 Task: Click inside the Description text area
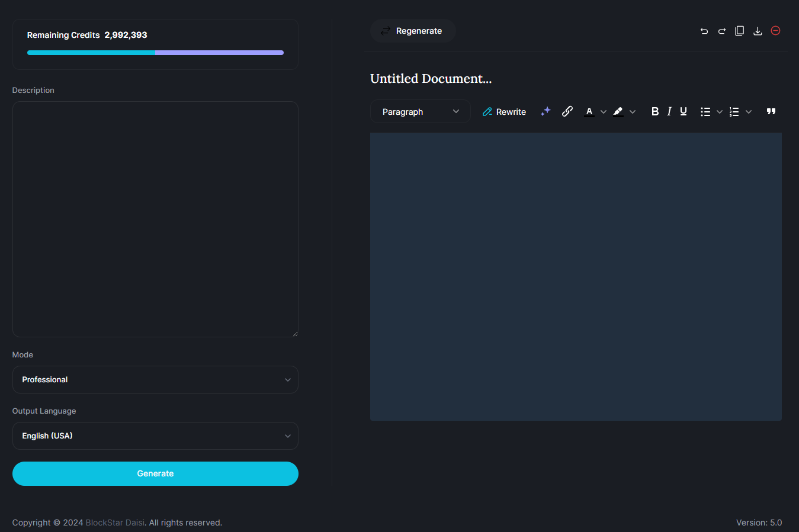(x=155, y=219)
